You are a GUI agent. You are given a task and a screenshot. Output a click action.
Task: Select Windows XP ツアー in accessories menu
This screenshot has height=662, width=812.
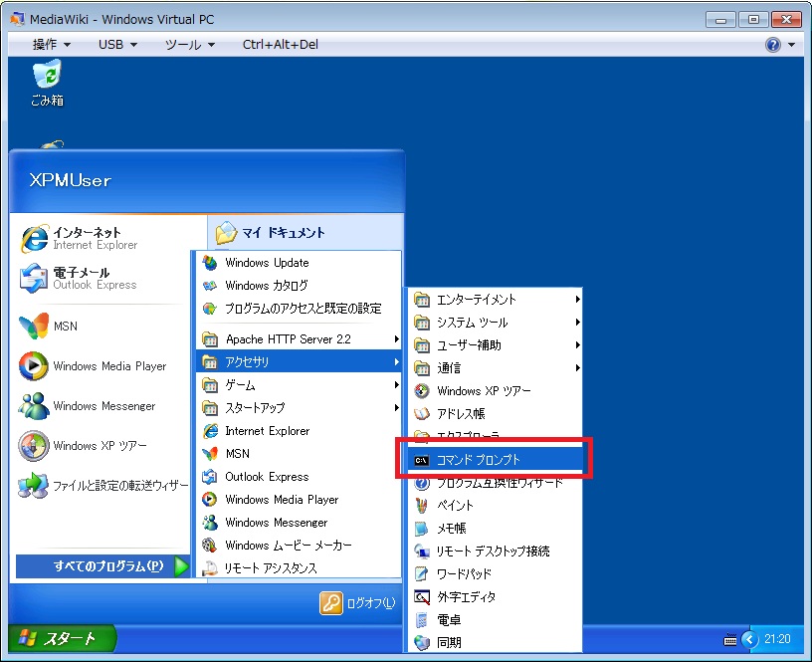pyautogui.click(x=496, y=391)
